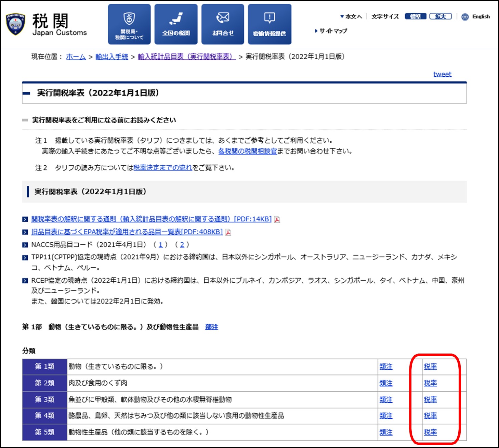Viewport: 499px width, 448px height.
Task: Click the globe icon beside English
Action: [465, 16]
